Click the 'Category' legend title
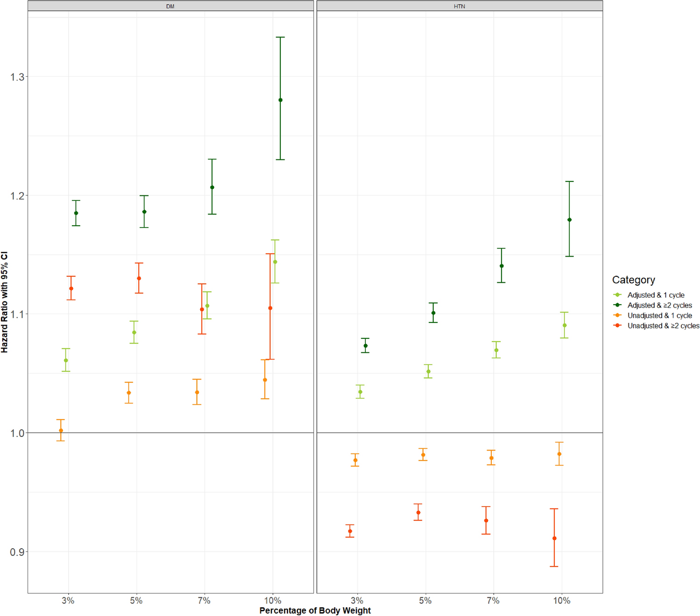Viewport: 700px width, 616px height. tap(634, 280)
